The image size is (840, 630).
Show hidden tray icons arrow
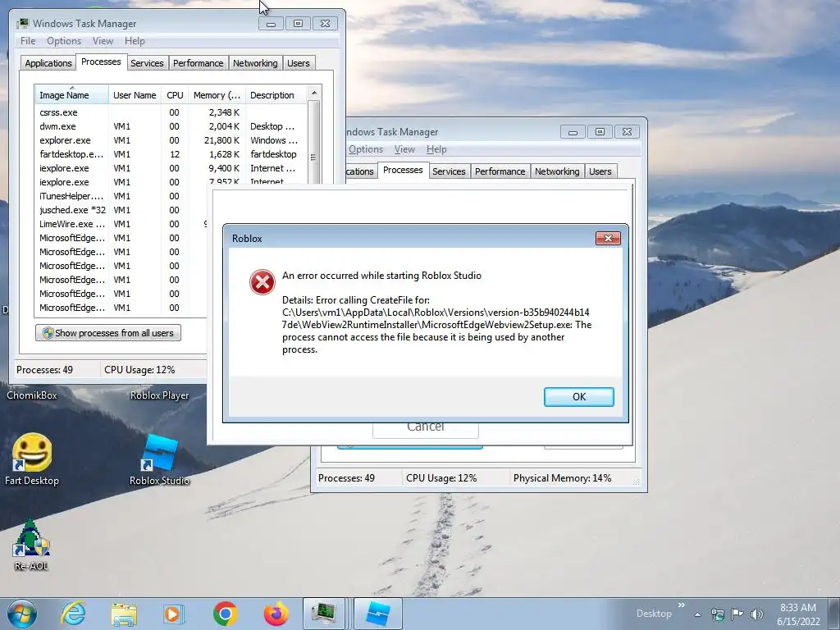[697, 614]
